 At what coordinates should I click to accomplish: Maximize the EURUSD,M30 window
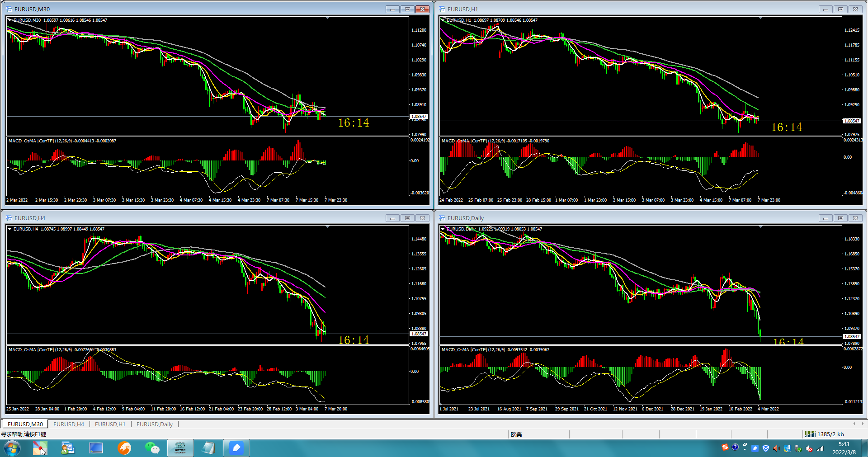pyautogui.click(x=407, y=9)
